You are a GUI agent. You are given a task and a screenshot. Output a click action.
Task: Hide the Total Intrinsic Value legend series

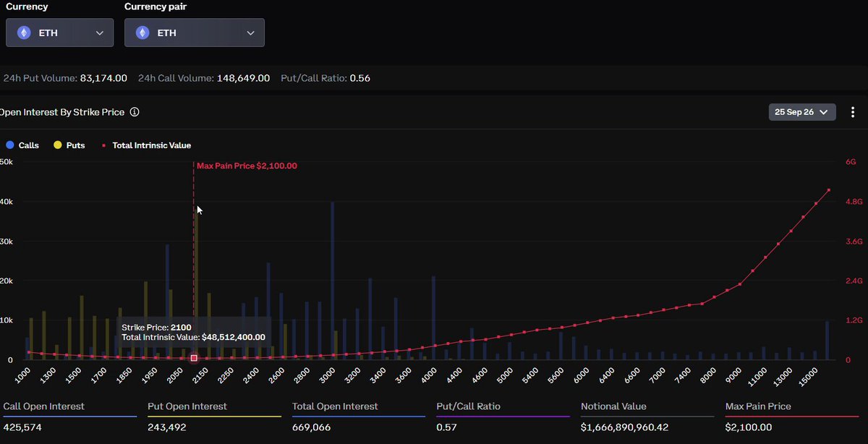147,145
